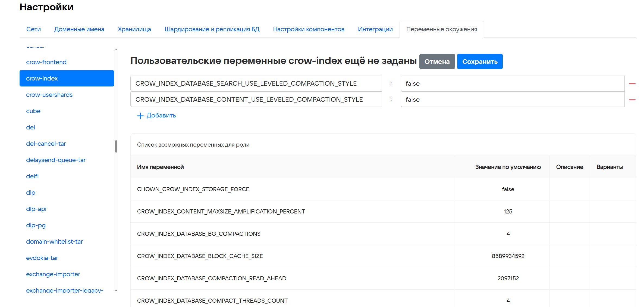
Task: Select crow-frontend in the sidebar
Action: pyautogui.click(x=46, y=62)
